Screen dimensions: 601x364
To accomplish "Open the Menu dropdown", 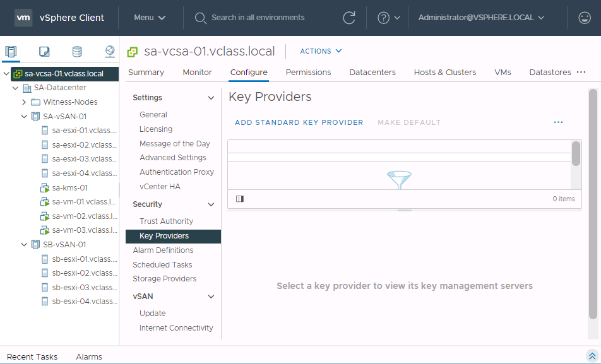I will (x=150, y=18).
